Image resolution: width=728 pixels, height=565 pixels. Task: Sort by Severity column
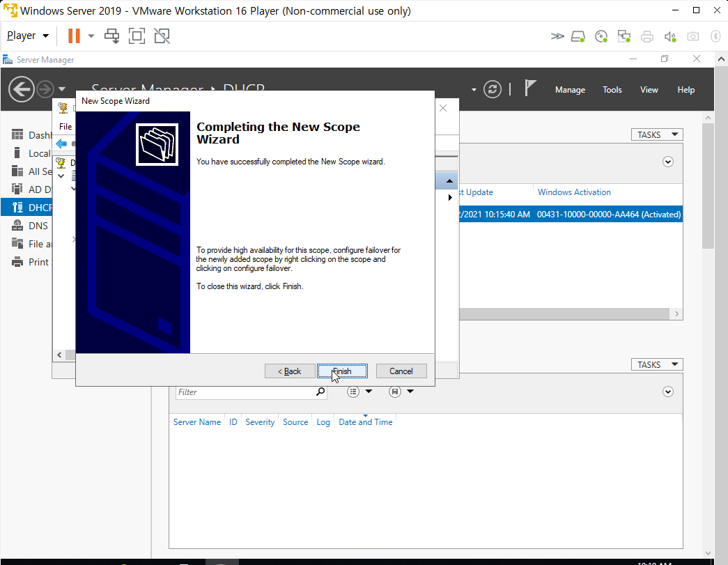pos(260,422)
